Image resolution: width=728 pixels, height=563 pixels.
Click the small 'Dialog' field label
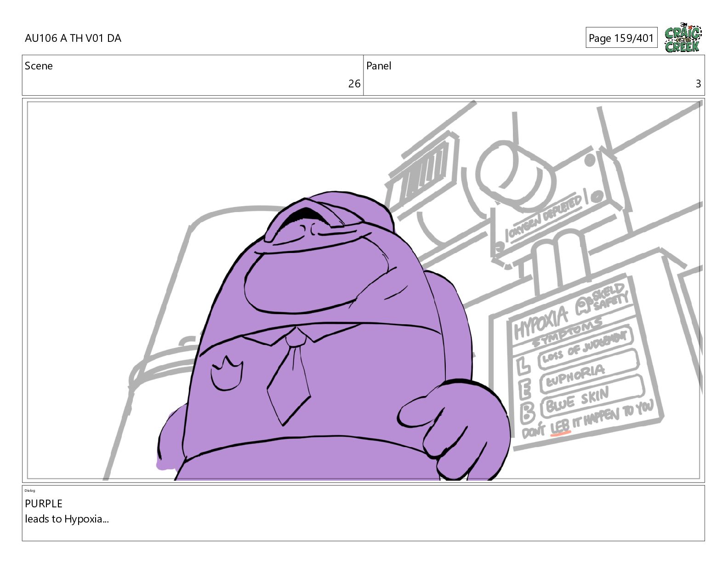click(x=30, y=491)
